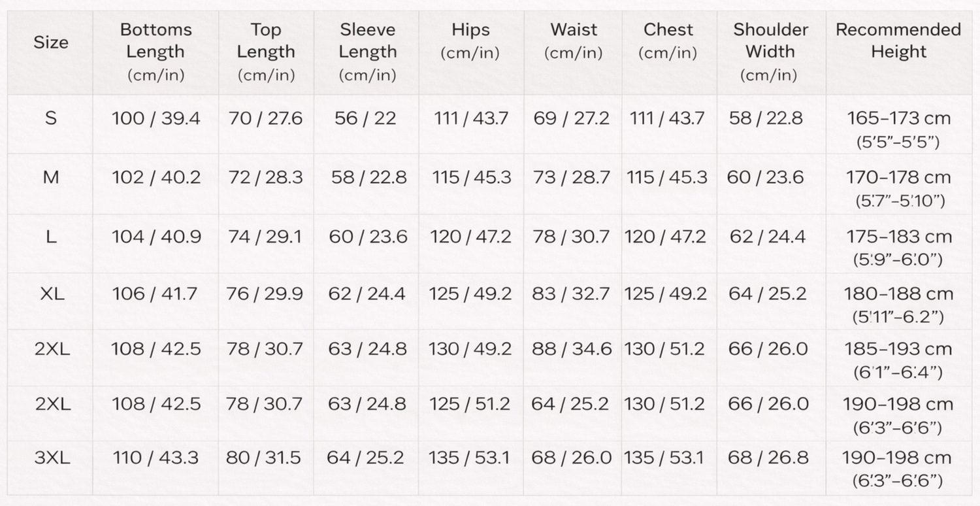Screen dimensions: 980x506
Task: Select the S size row label
Action: pyautogui.click(x=51, y=119)
